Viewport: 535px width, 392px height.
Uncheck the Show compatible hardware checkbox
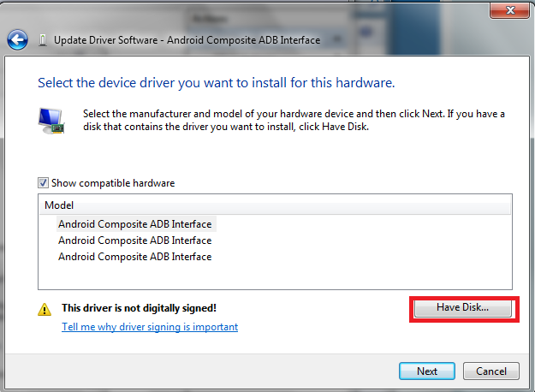point(44,182)
